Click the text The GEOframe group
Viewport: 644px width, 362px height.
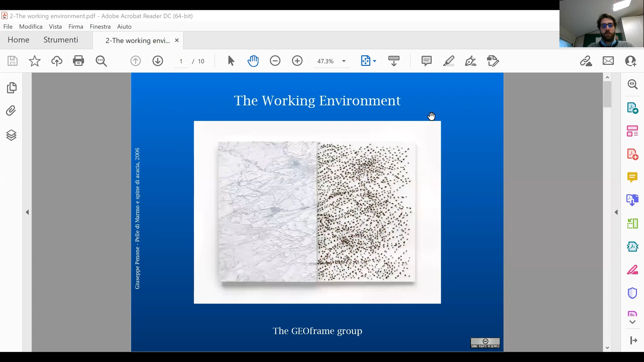pyautogui.click(x=317, y=331)
